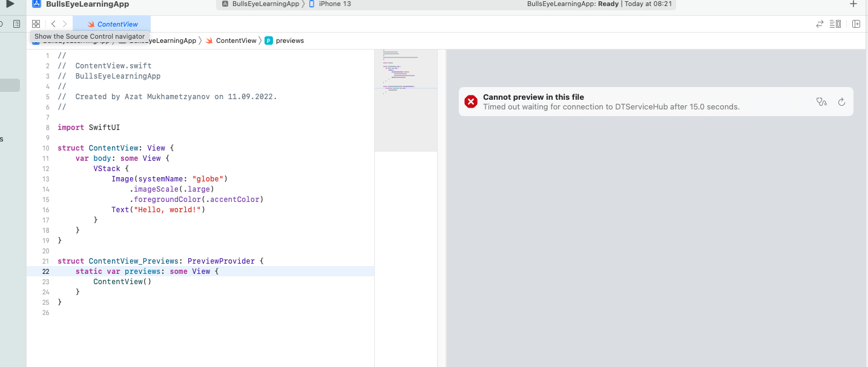Open the editor options lines menu

tap(835, 24)
